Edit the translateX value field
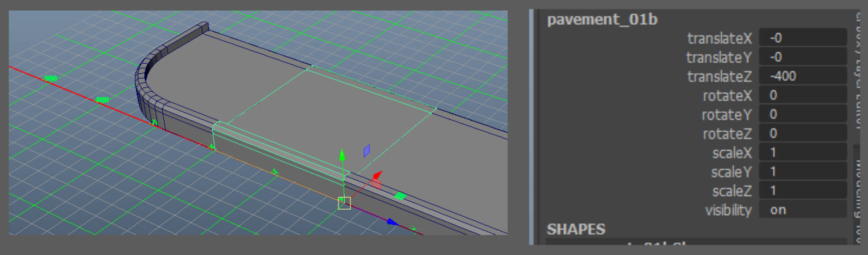This screenshot has height=255, width=868. [802, 37]
